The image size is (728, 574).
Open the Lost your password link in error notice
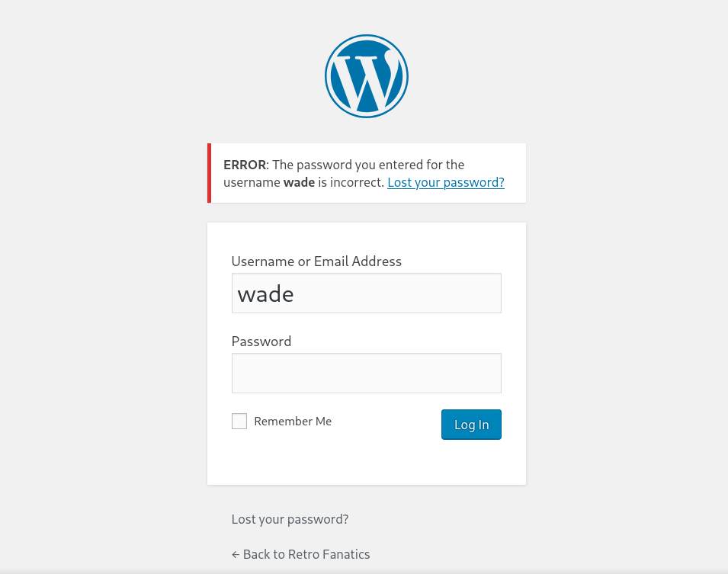[x=445, y=183]
